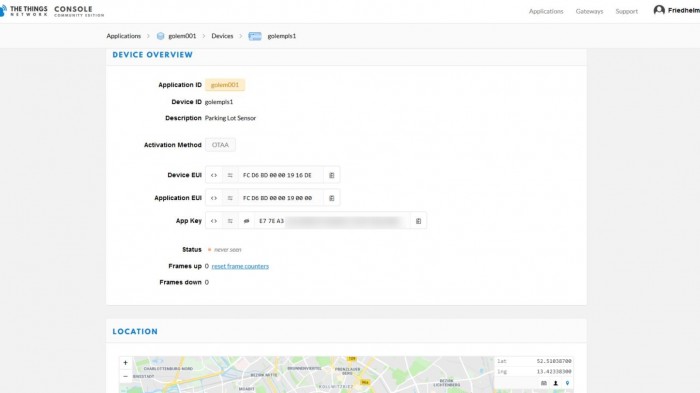The height and width of the screenshot is (393, 700).
Task: Click the OTAA activation method badge
Action: pyautogui.click(x=220, y=145)
